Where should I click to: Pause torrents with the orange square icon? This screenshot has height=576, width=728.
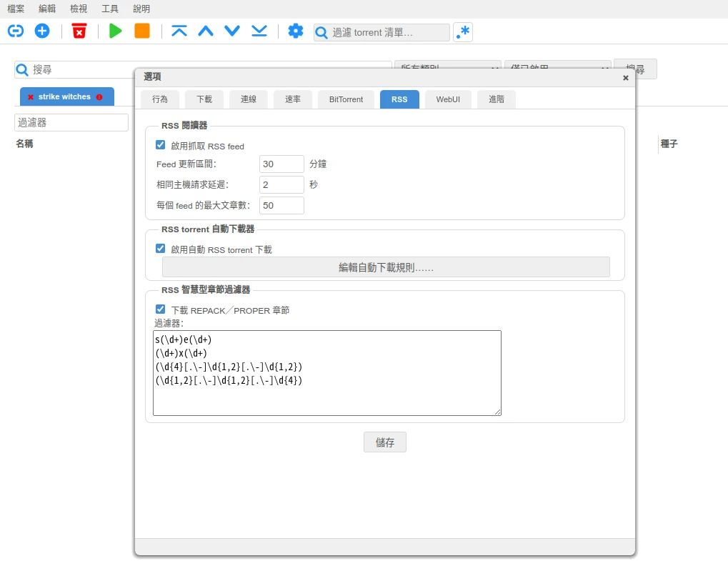click(142, 31)
